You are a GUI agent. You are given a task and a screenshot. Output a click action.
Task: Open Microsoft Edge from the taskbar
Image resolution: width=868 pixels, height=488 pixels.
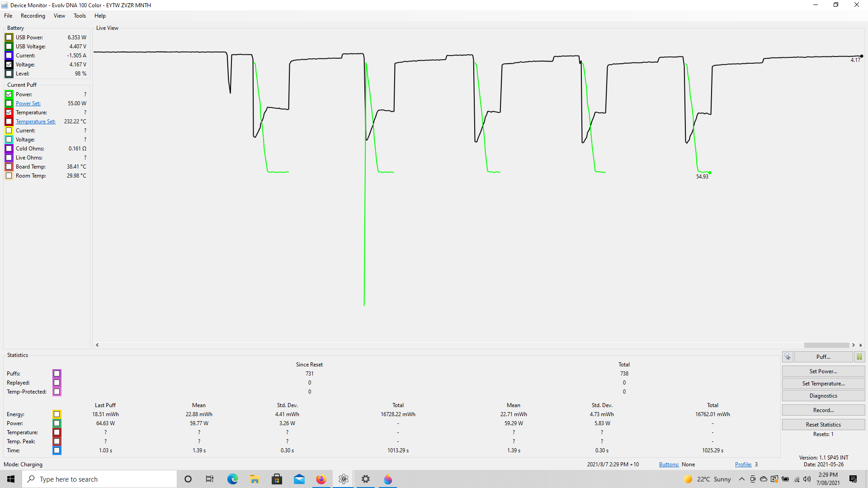(x=232, y=479)
